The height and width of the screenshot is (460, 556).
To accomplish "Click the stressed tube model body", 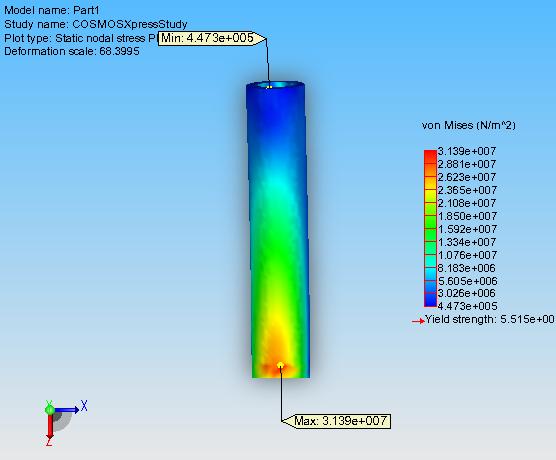I will click(x=278, y=230).
